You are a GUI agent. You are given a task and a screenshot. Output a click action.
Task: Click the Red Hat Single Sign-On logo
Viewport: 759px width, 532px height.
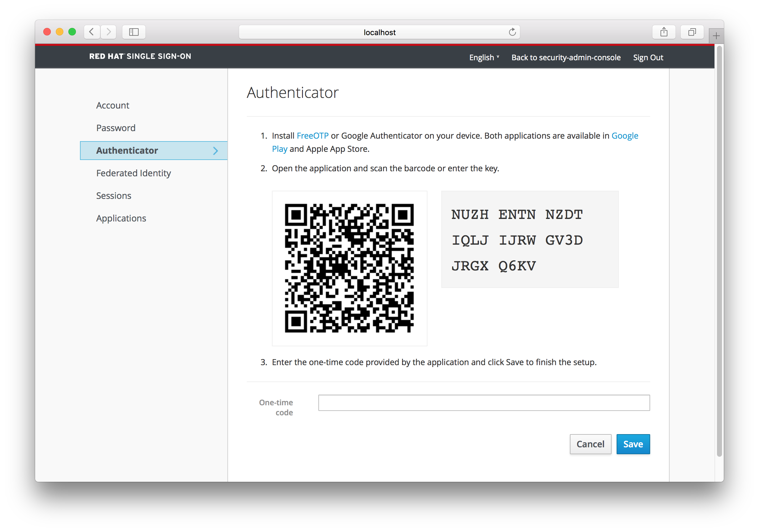(x=140, y=56)
